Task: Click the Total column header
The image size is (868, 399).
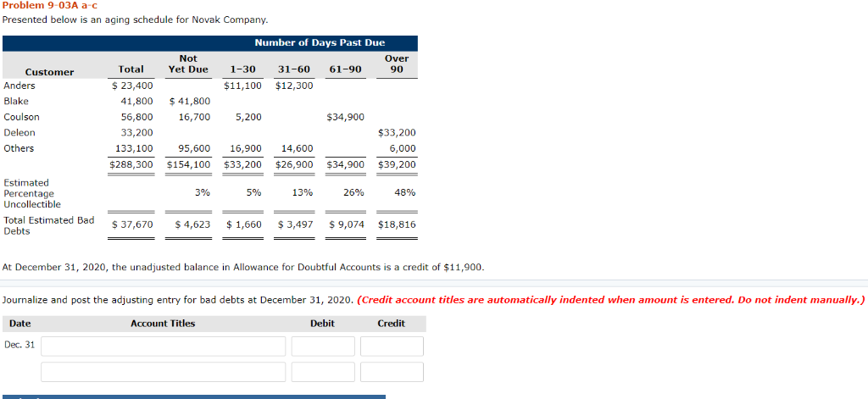Action: pyautogui.click(x=131, y=69)
